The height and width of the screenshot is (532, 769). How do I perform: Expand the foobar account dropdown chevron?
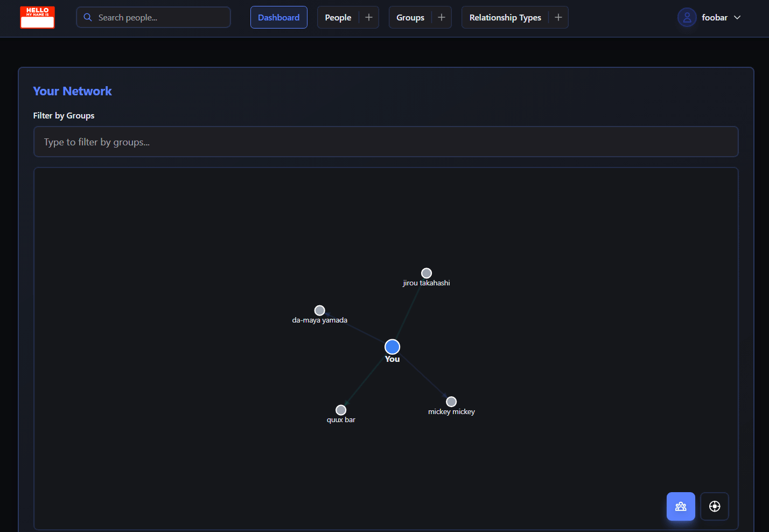pyautogui.click(x=737, y=17)
